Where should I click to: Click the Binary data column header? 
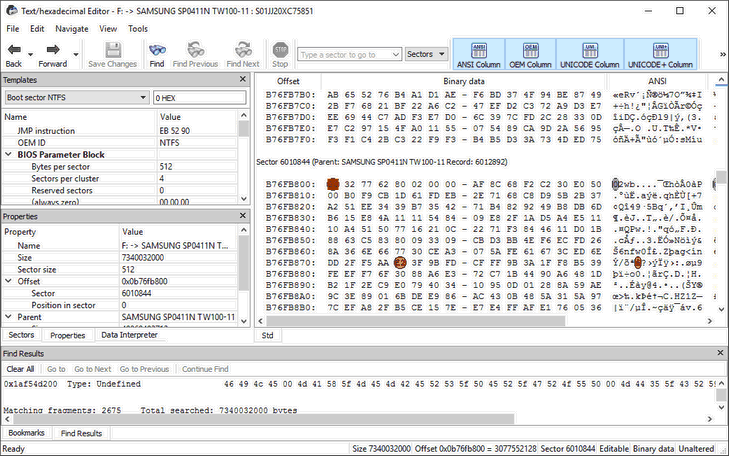point(464,81)
